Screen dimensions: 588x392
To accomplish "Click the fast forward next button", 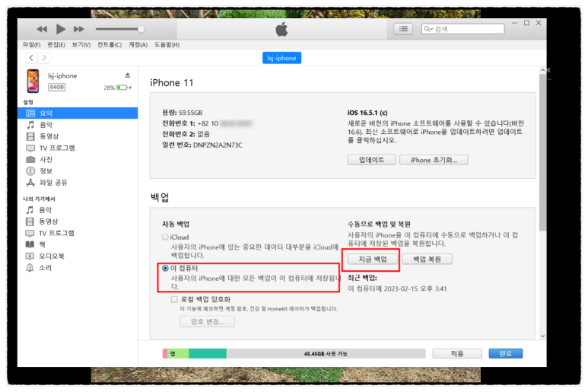I will tap(79, 29).
